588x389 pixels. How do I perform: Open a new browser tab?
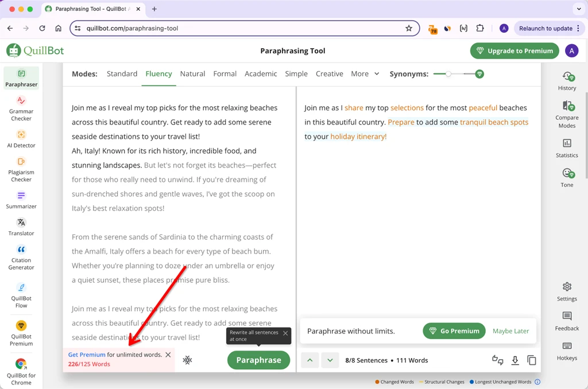click(154, 9)
